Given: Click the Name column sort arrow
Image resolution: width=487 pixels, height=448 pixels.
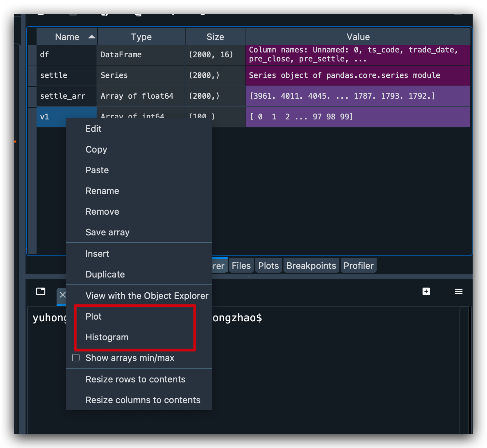Looking at the screenshot, I should pos(91,37).
